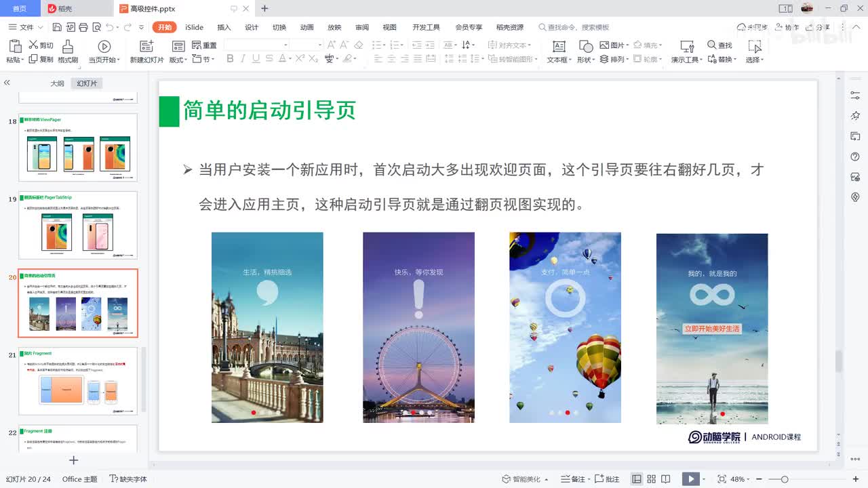Insert a text box 文本框
The height and width of the screenshot is (488, 868).
pyautogui.click(x=559, y=52)
